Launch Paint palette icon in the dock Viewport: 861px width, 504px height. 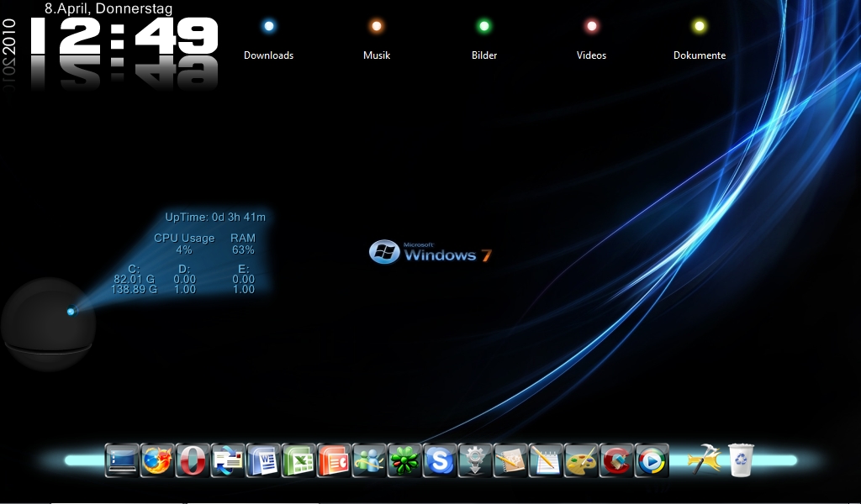[x=581, y=460]
